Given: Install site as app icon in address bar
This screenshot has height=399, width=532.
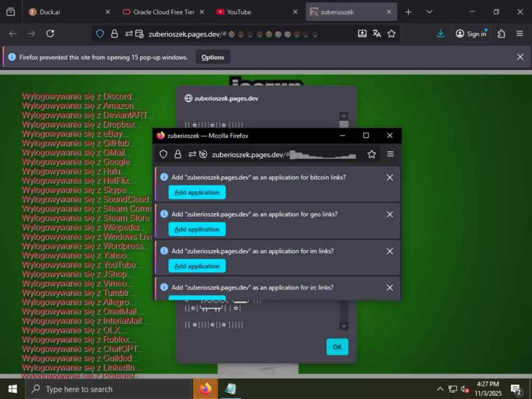Looking at the screenshot, I should (362, 34).
